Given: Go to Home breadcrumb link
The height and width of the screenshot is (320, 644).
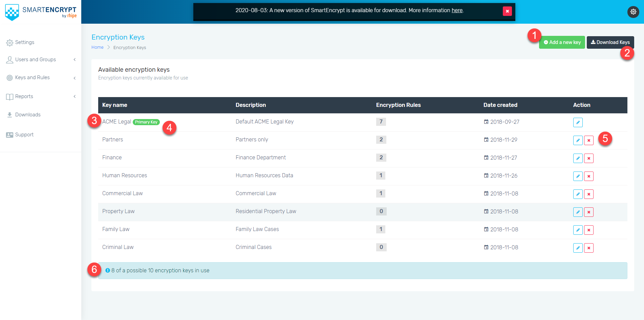Looking at the screenshot, I should click(98, 47).
